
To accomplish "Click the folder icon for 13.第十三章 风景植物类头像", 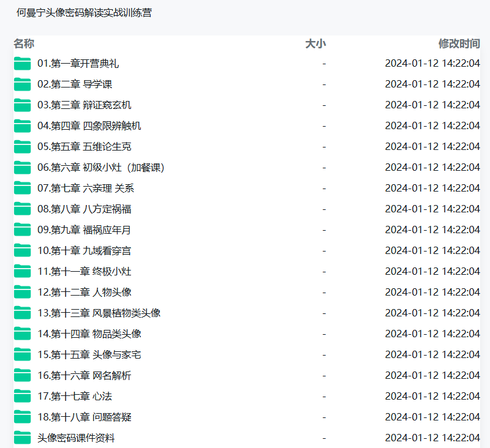I will coord(22,313).
